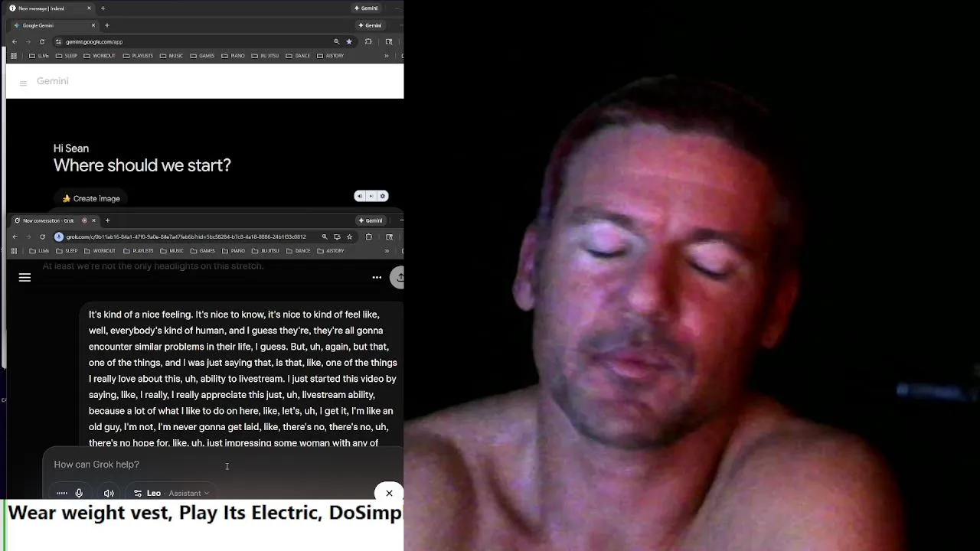Open JIU JITSU bookmark folder in Gemini window
Viewport: 980px width, 551px height.
point(265,56)
